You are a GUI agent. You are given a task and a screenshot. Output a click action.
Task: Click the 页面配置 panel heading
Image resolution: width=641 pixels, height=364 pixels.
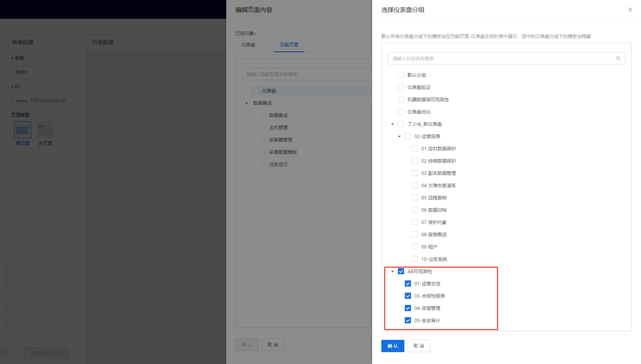click(x=103, y=42)
